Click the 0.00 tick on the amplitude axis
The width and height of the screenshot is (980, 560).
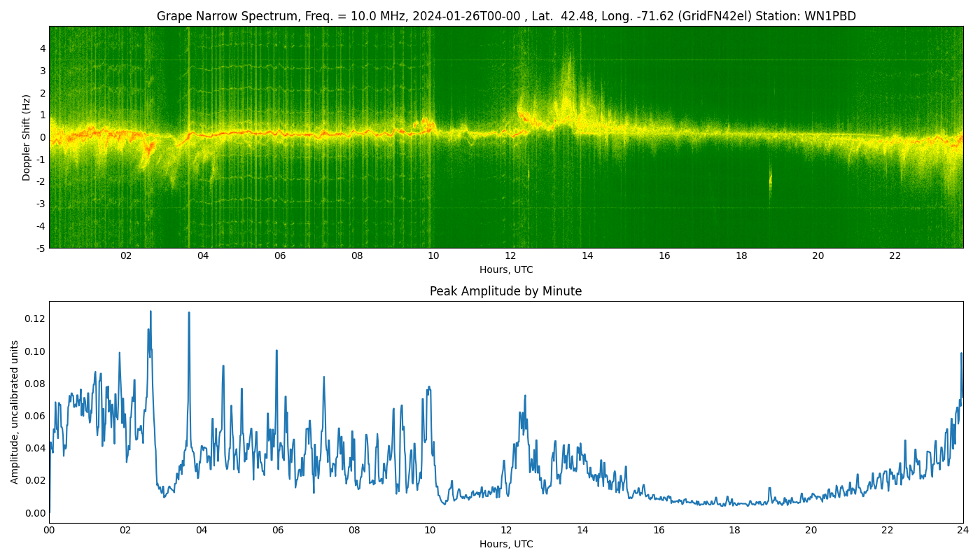click(35, 513)
